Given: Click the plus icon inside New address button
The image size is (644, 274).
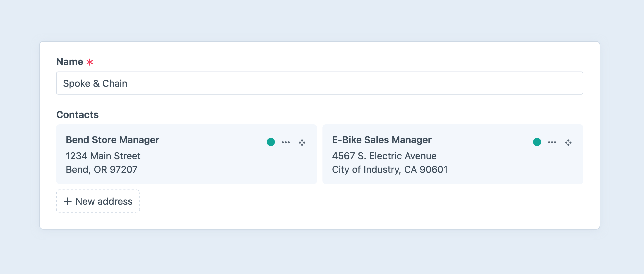Looking at the screenshot, I should coord(68,201).
